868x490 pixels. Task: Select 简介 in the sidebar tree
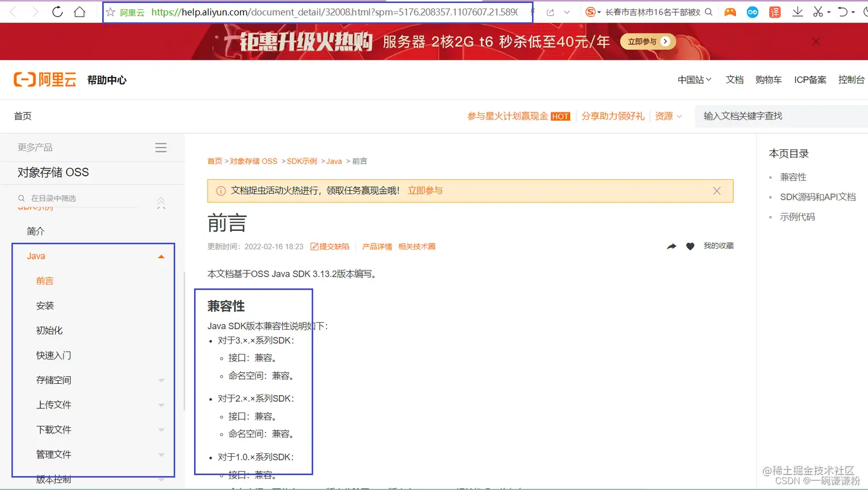pos(36,231)
